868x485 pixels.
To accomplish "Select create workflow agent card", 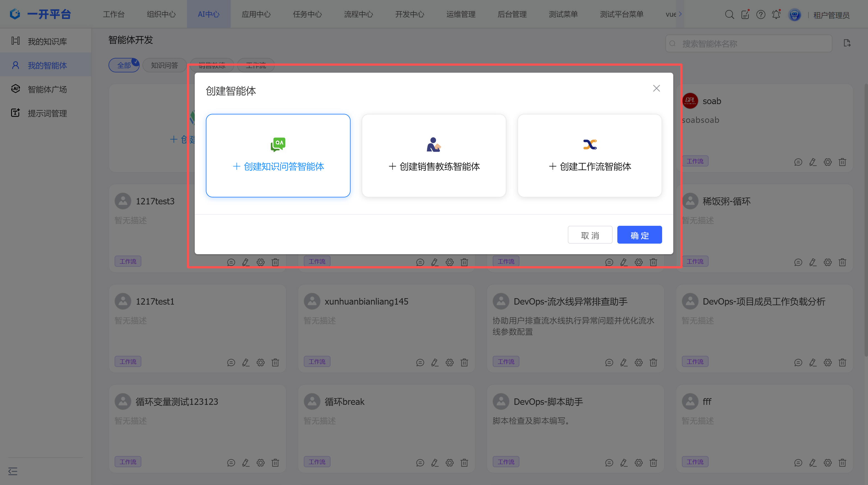I will 589,155.
